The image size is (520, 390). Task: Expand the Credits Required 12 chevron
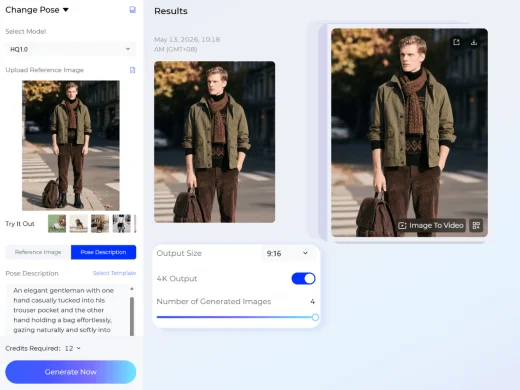pyautogui.click(x=79, y=348)
